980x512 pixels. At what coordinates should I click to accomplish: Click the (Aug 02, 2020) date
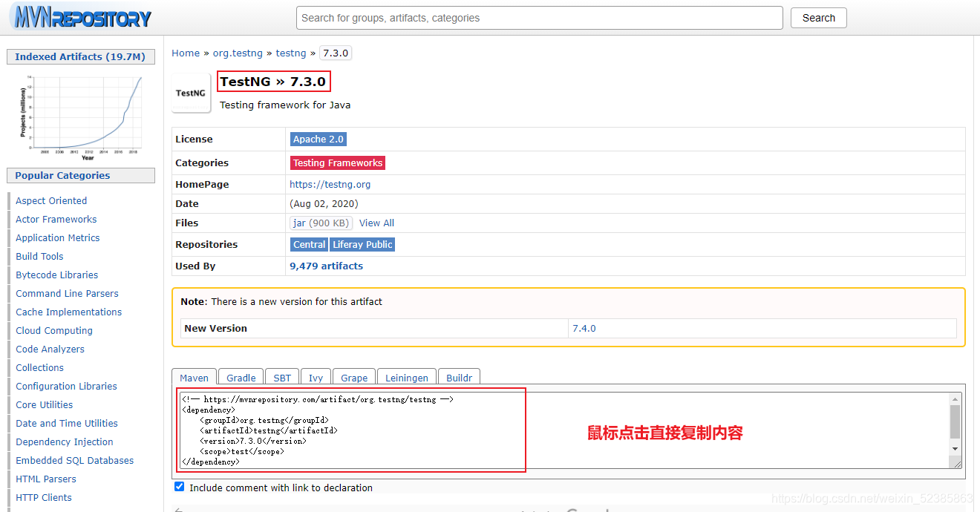(x=324, y=203)
